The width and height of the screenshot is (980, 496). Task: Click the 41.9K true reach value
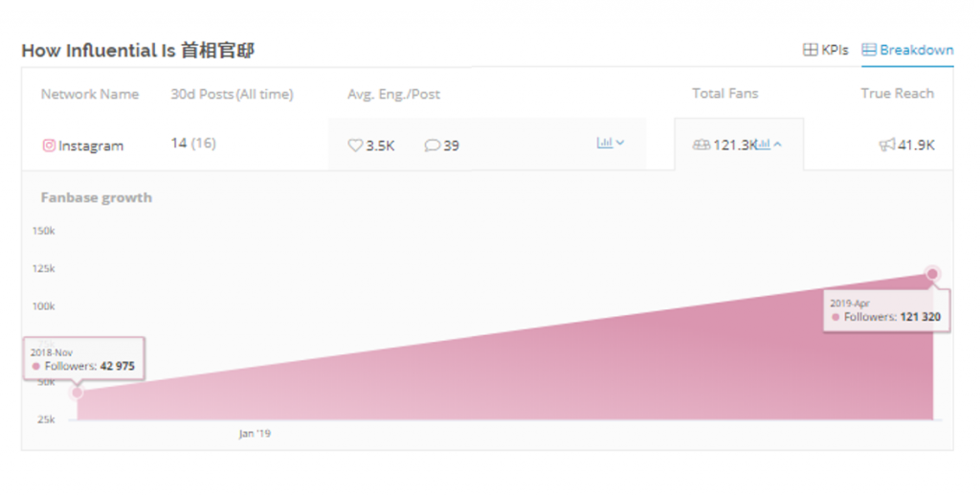coord(917,146)
